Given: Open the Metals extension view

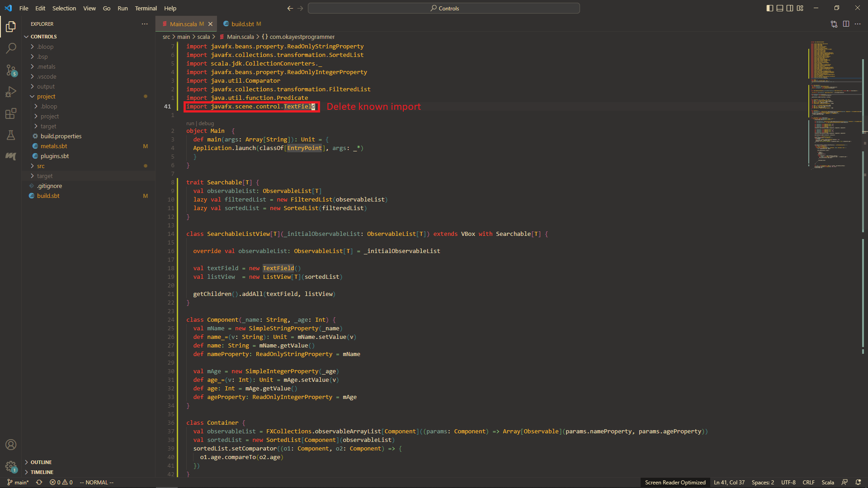Looking at the screenshot, I should tap(11, 157).
